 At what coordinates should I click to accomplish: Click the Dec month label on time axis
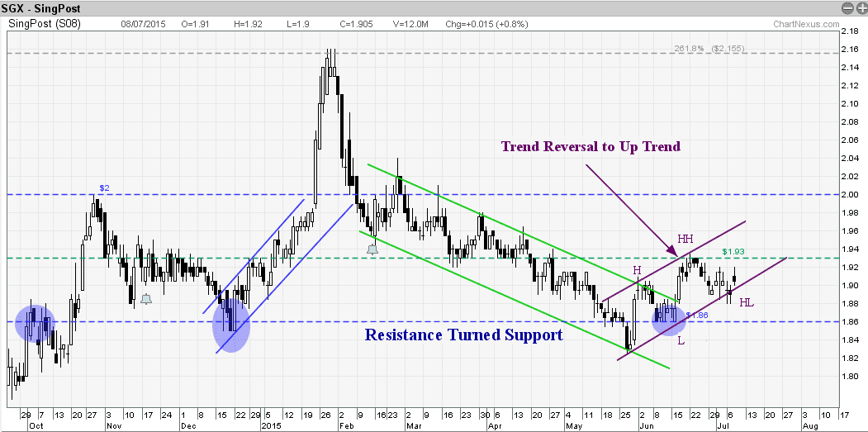[x=189, y=426]
